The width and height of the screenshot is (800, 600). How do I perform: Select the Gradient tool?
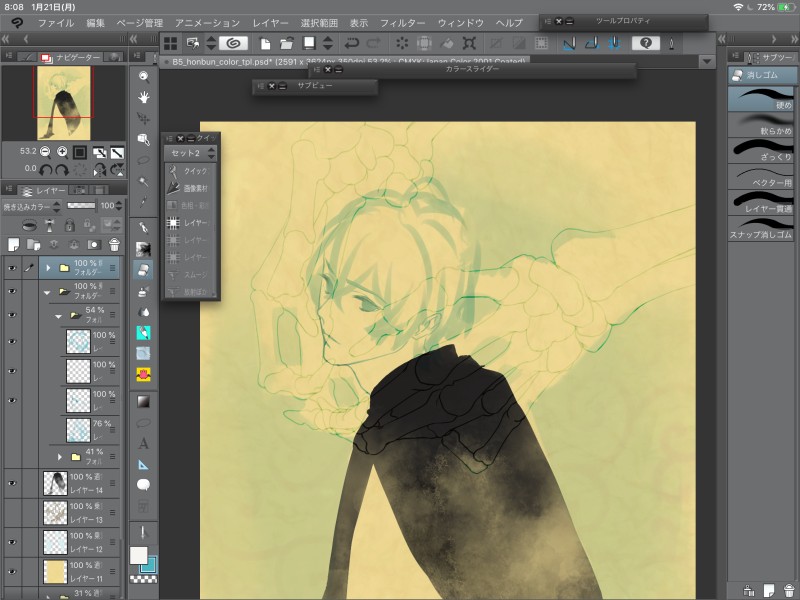[x=144, y=400]
